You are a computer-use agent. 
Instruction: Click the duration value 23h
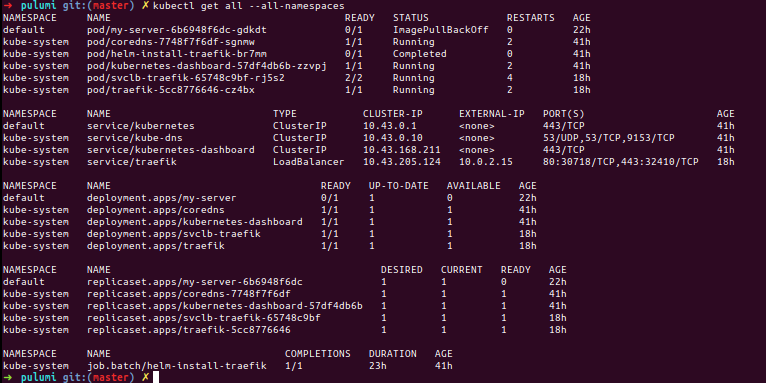(x=378, y=365)
